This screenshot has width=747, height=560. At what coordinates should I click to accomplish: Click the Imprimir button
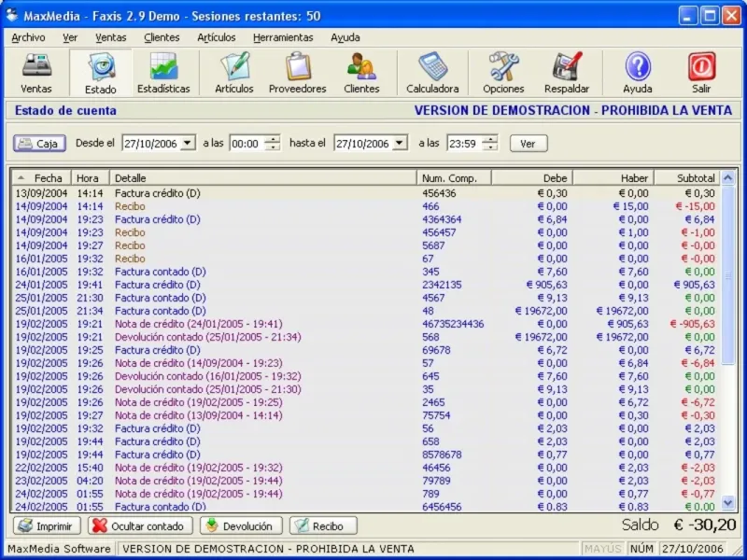[x=48, y=526]
